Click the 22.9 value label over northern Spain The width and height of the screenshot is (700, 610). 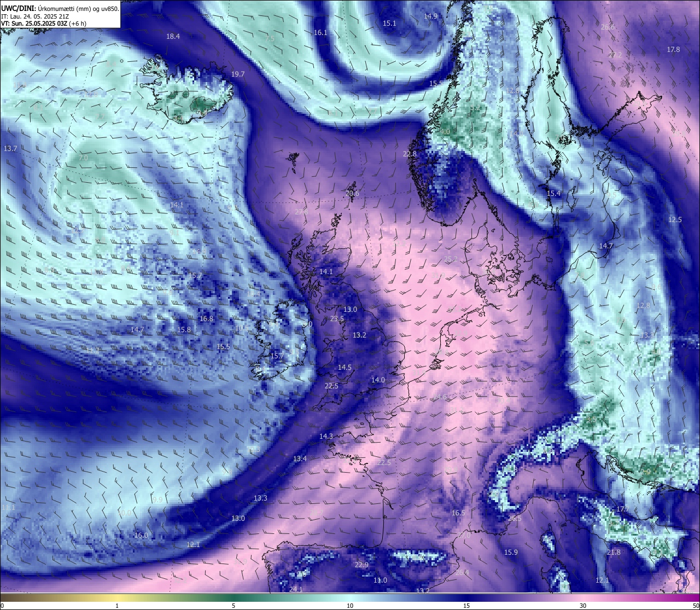[x=361, y=565]
